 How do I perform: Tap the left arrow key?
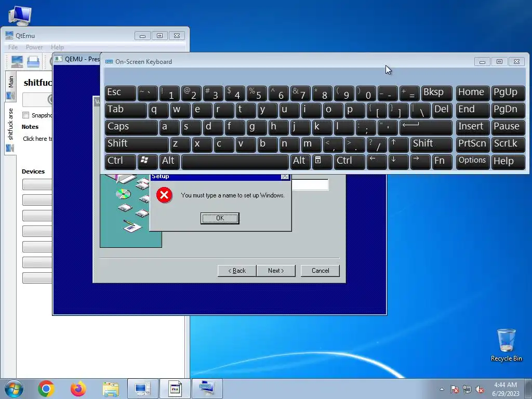377,162
